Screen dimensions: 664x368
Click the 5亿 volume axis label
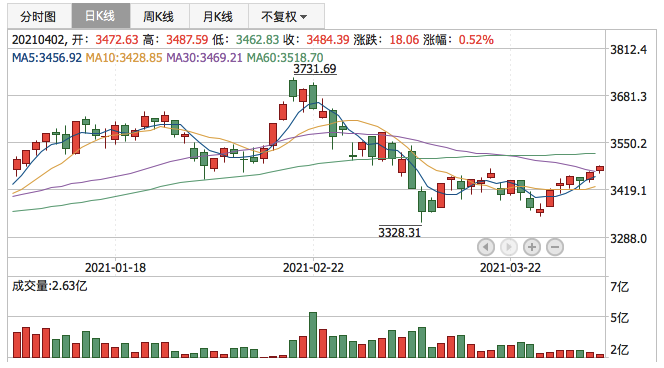[x=620, y=318]
